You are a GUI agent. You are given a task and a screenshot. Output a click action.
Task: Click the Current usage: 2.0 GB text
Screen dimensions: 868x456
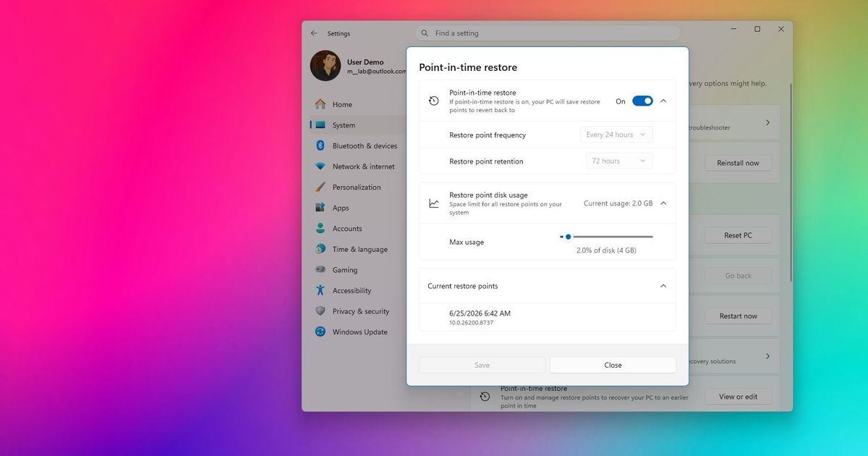[618, 203]
